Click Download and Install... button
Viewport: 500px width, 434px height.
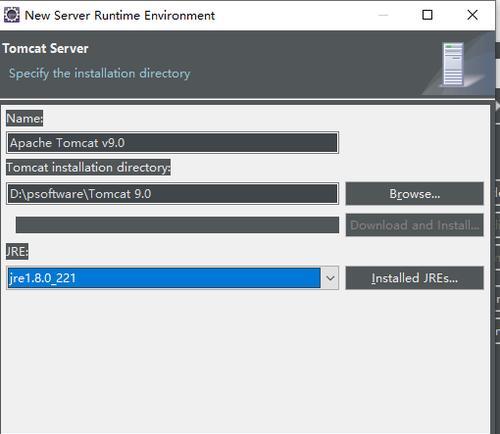tap(415, 225)
